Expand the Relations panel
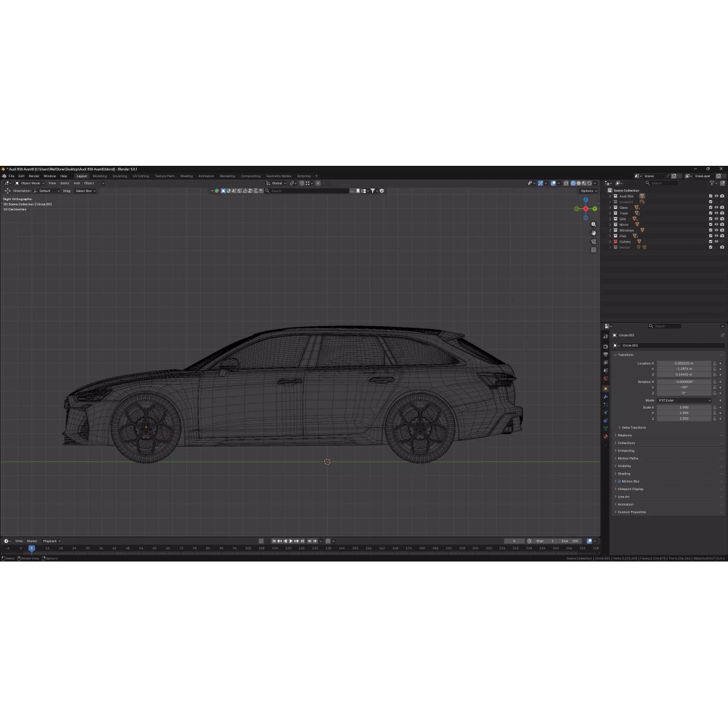 coord(623,435)
